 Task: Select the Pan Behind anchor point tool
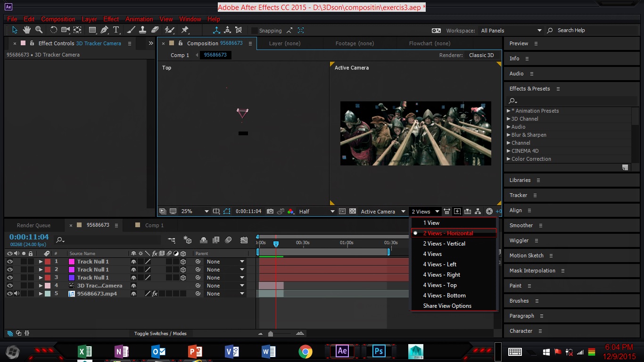(x=77, y=30)
